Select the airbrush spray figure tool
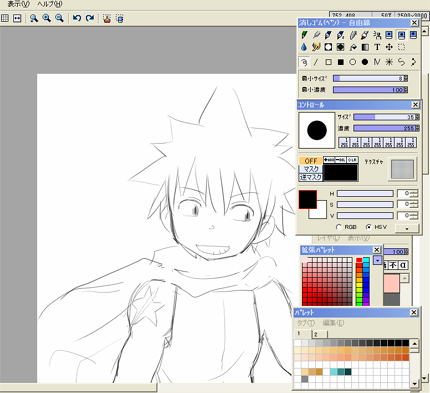430x393 pixels. click(377, 35)
